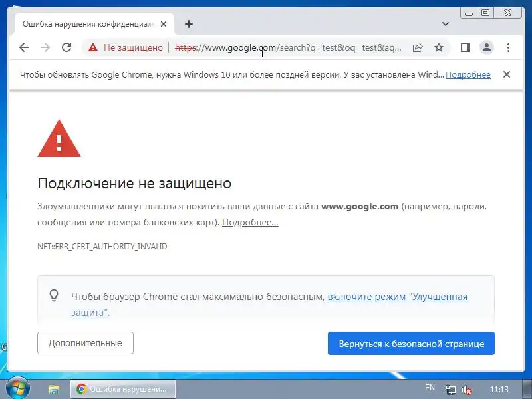Click the lightbulb tip icon

pyautogui.click(x=54, y=295)
